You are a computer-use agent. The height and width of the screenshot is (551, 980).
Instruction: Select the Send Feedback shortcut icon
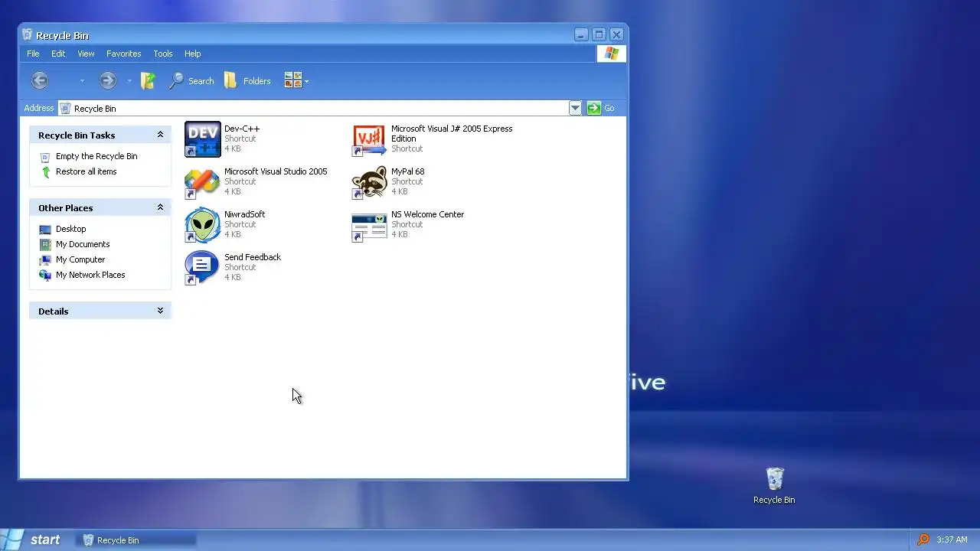[x=203, y=268]
